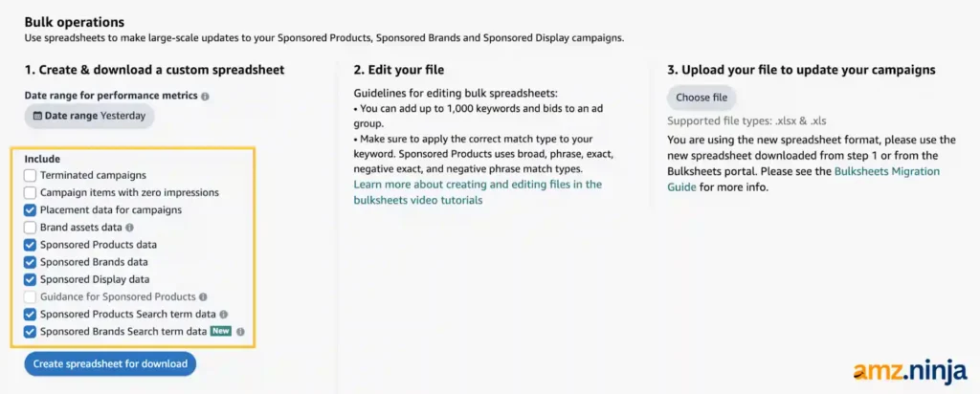Click info icon beside Sponsored Products Search term
Screen dimensions: 980x394
pos(223,315)
